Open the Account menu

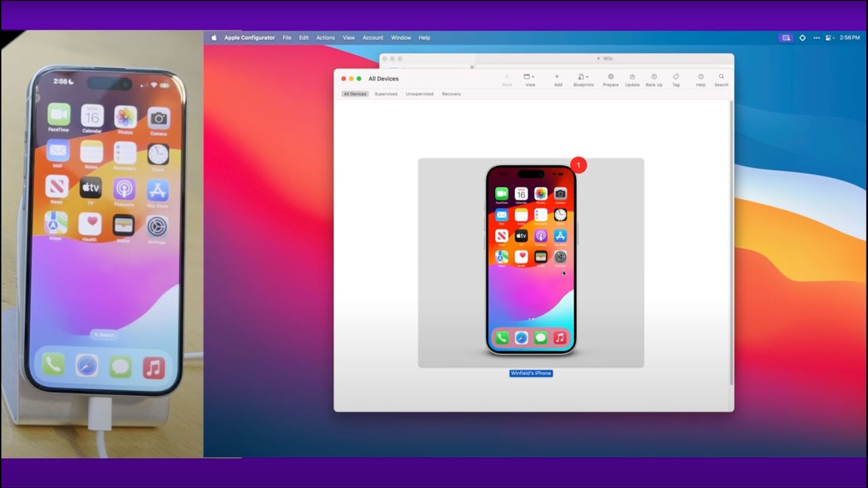[x=373, y=38]
